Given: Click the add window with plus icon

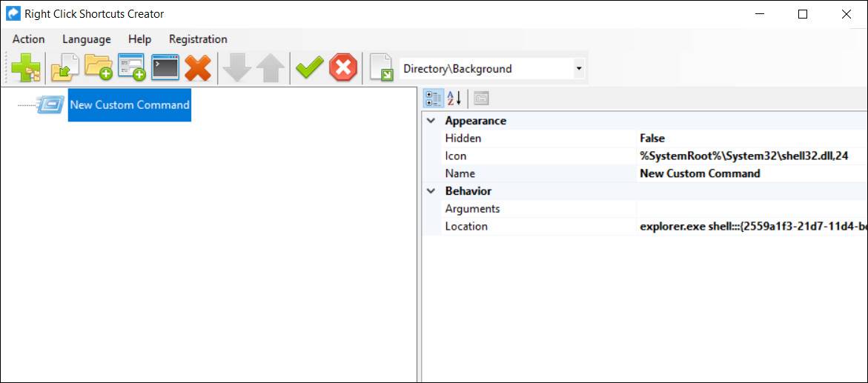Looking at the screenshot, I should coord(132,68).
